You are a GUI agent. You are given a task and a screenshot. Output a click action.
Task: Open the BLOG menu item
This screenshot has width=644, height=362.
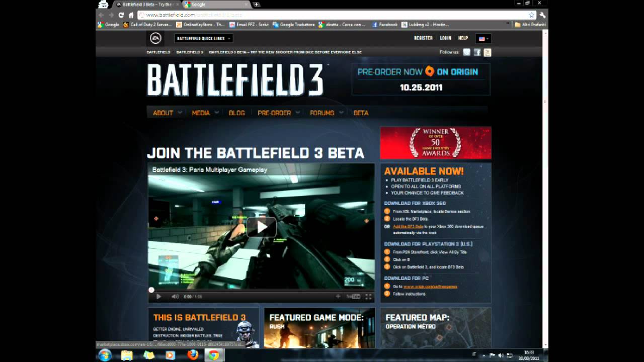pyautogui.click(x=236, y=113)
